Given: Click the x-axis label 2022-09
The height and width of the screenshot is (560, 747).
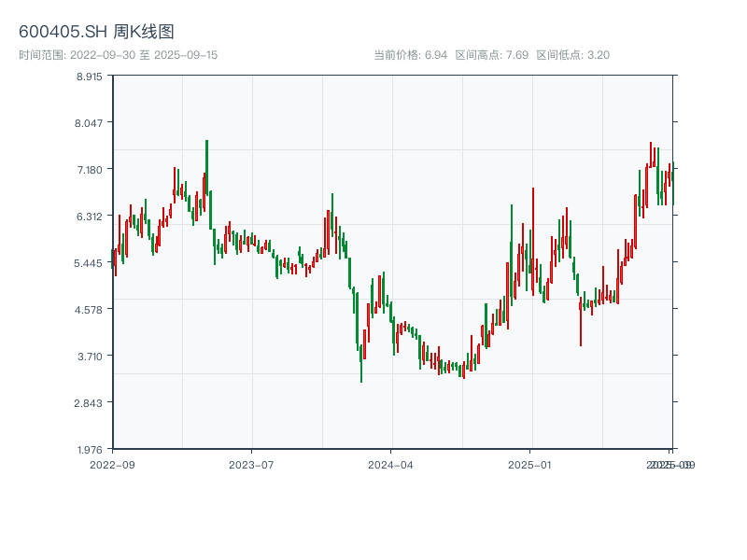Looking at the screenshot, I should click(x=112, y=465).
